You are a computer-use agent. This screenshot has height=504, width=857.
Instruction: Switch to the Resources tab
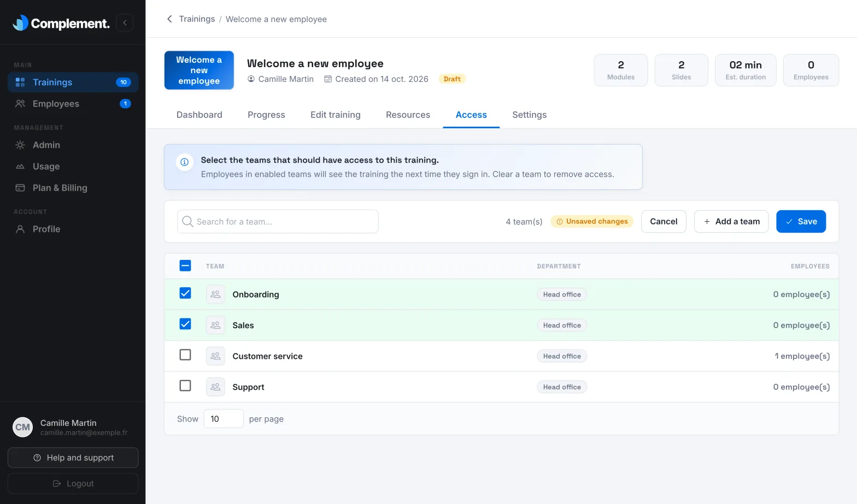[x=408, y=115]
